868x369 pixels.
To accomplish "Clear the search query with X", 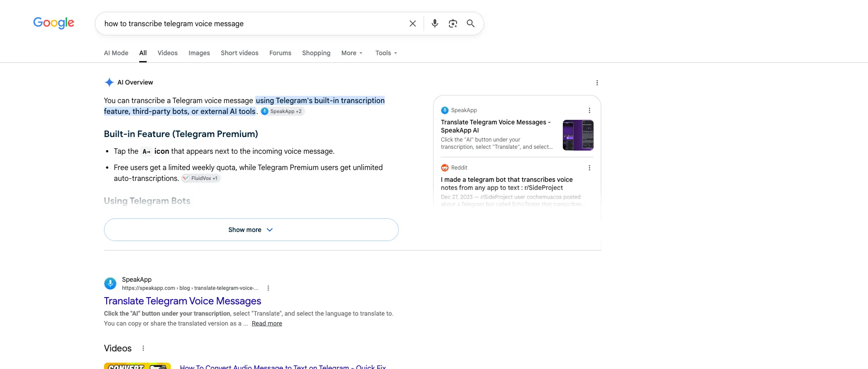I will (412, 24).
